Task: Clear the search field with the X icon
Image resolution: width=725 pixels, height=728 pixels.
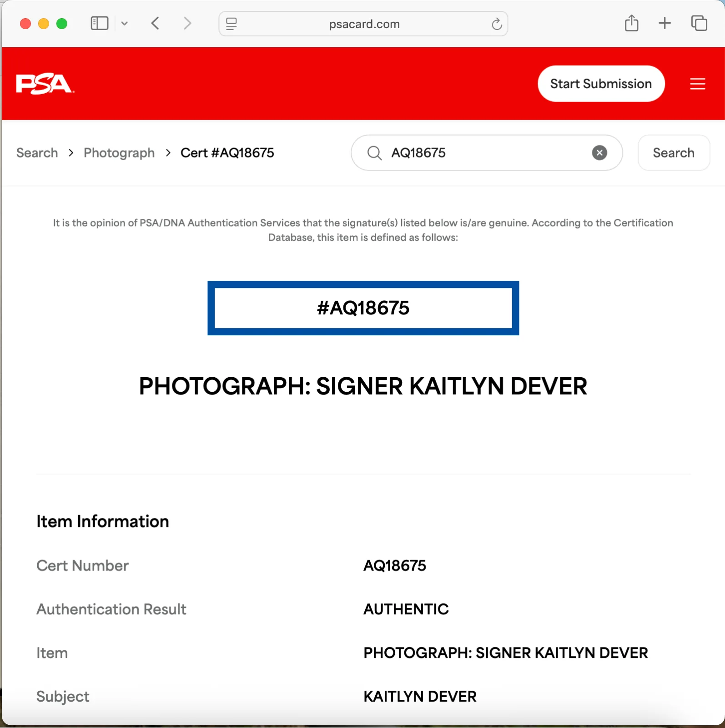Action: [x=599, y=153]
